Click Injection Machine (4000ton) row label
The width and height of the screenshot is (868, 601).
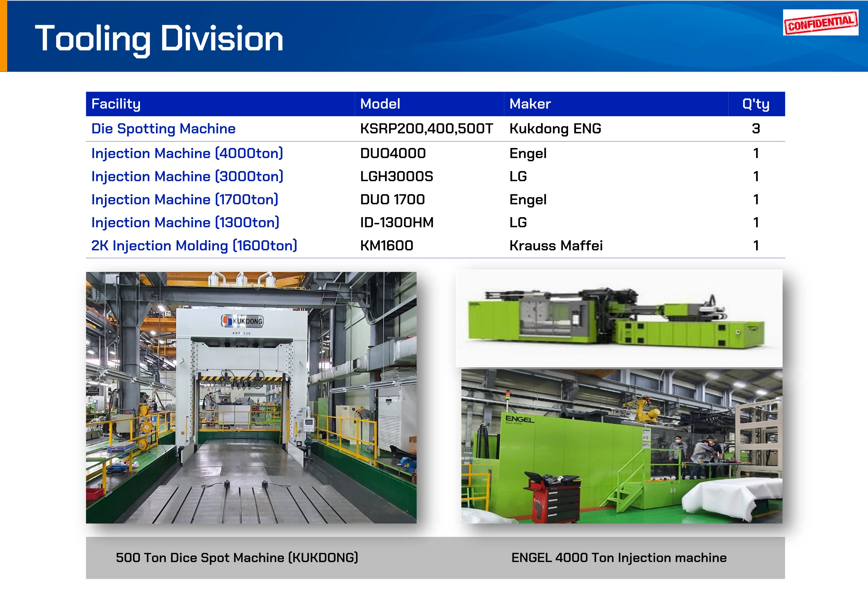pyautogui.click(x=187, y=154)
